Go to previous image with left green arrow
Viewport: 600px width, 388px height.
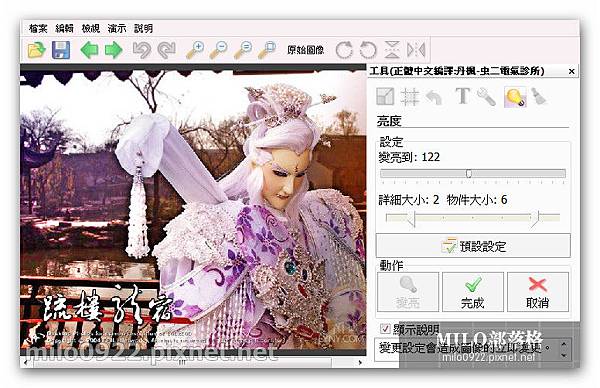(90, 50)
